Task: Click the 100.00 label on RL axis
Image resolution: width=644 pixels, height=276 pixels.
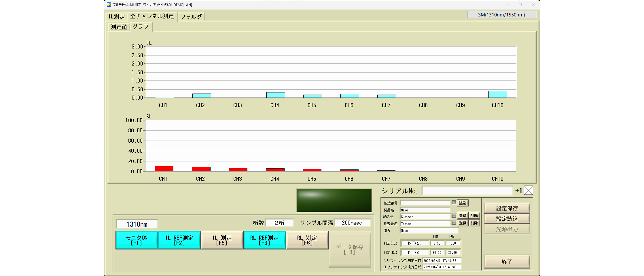Action: (134, 120)
